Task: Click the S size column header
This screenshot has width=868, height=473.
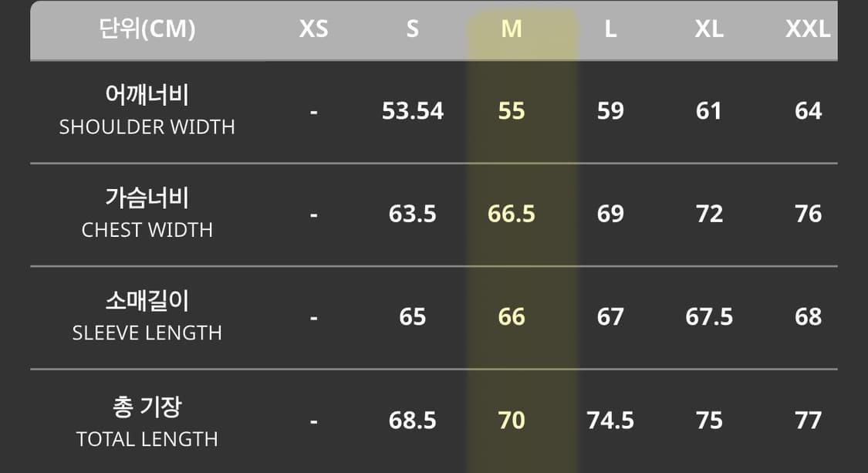Action: click(413, 29)
